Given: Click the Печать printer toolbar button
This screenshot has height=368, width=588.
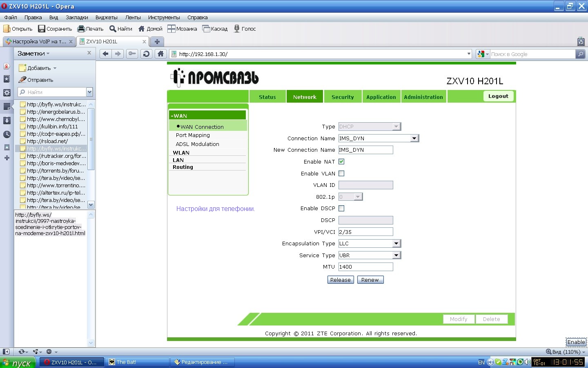Looking at the screenshot, I should [90, 29].
